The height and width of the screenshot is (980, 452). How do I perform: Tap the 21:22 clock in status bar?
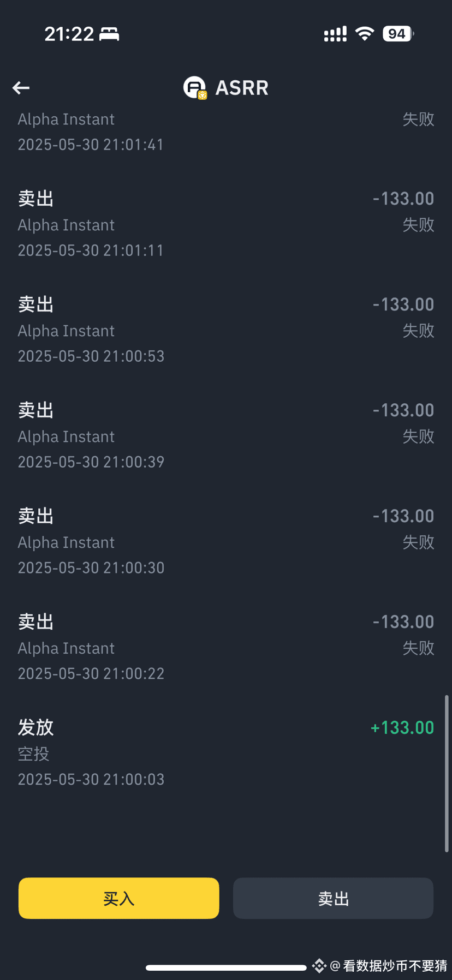pos(69,34)
